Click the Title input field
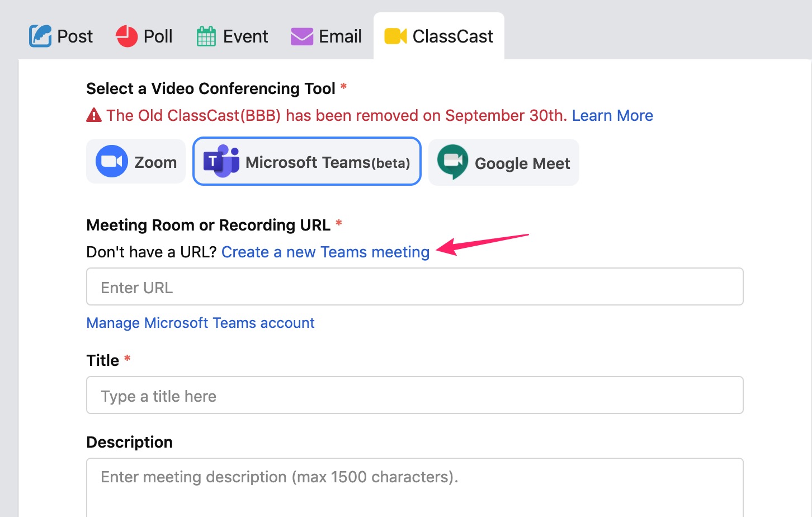Image resolution: width=812 pixels, height=517 pixels. 415,395
